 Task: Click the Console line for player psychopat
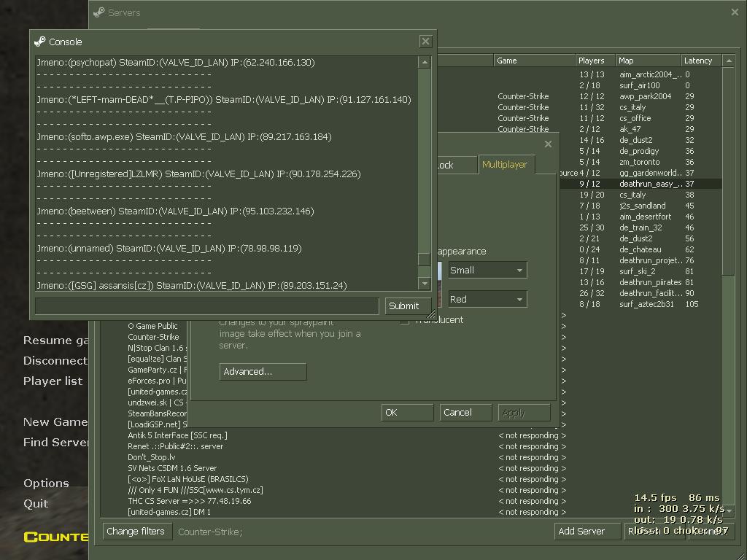[x=176, y=63]
